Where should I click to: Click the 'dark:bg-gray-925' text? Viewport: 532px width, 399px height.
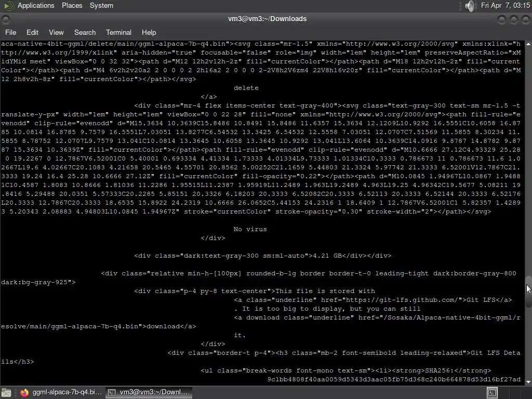[34, 282]
